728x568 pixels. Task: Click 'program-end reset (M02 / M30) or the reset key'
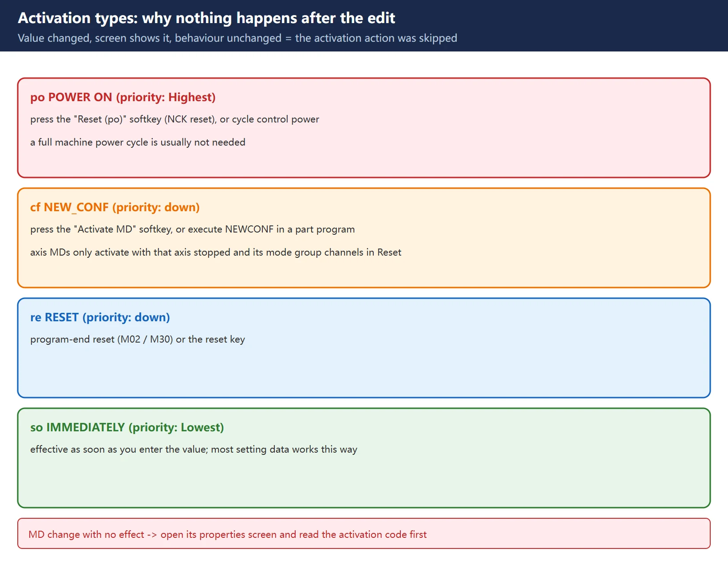coord(138,339)
